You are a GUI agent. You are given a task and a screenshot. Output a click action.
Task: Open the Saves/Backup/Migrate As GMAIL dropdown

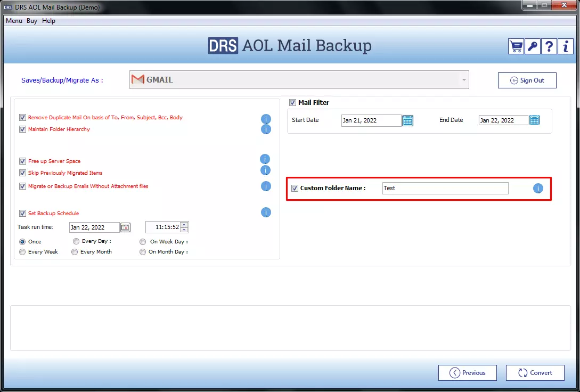click(x=299, y=80)
